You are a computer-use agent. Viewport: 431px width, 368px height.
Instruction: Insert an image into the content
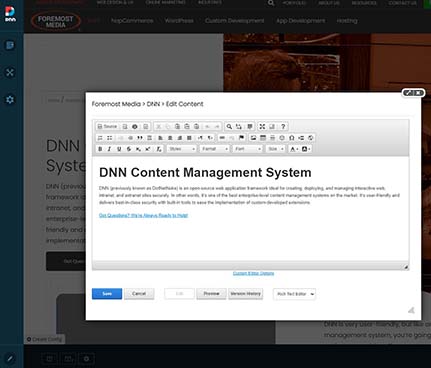point(253,138)
